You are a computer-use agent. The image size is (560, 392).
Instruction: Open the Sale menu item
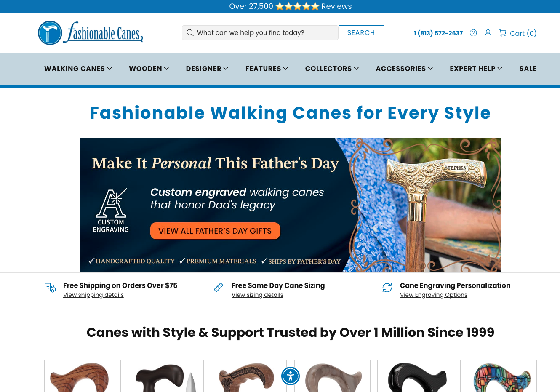528,69
